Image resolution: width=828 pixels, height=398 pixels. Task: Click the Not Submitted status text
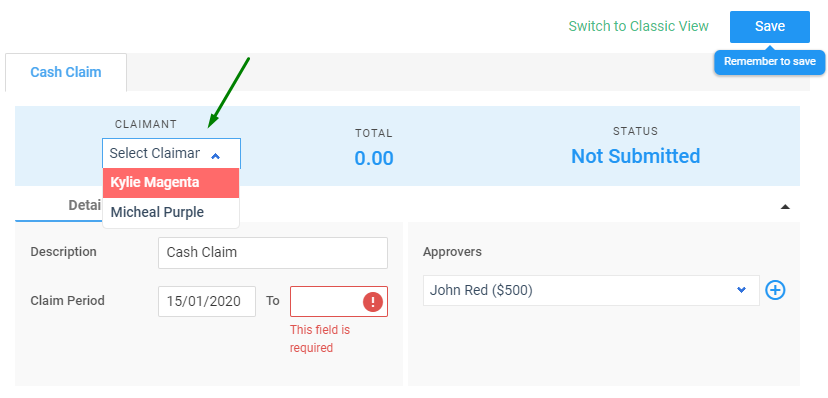click(x=636, y=156)
